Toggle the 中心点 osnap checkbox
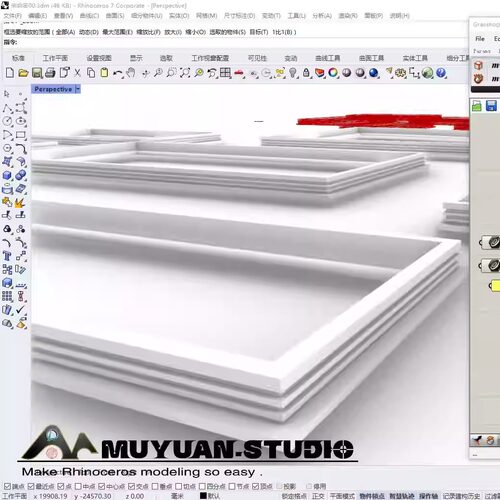The width and height of the screenshot is (500, 500). pyautogui.click(x=102, y=486)
